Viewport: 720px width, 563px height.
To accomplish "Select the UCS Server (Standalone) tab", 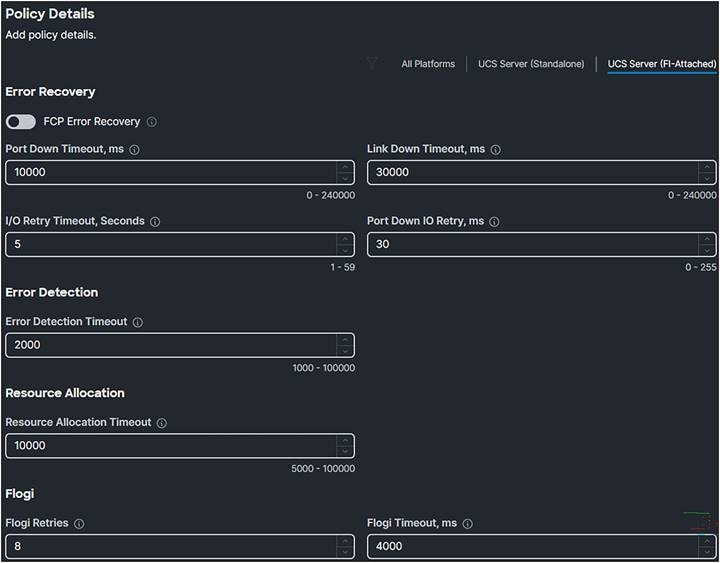I will point(531,64).
